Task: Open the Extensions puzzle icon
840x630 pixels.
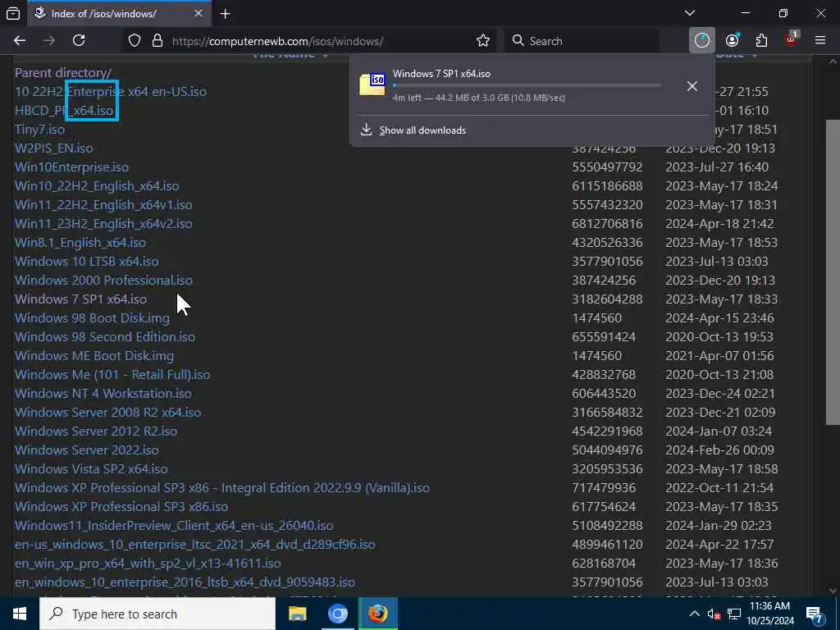Action: (761, 41)
